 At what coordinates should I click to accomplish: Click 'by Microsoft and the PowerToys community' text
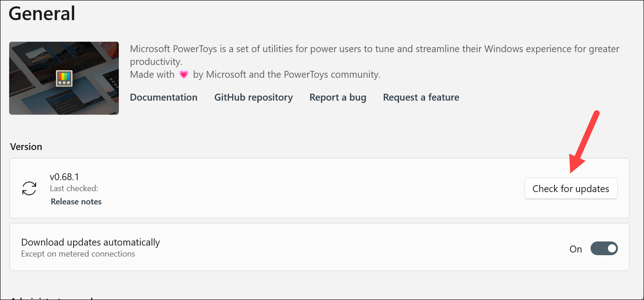(287, 75)
